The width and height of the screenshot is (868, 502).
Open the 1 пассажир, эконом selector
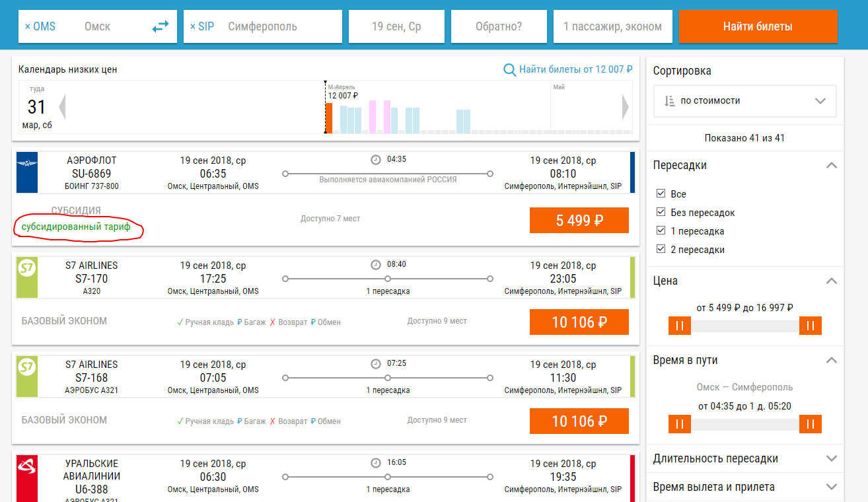tap(613, 26)
